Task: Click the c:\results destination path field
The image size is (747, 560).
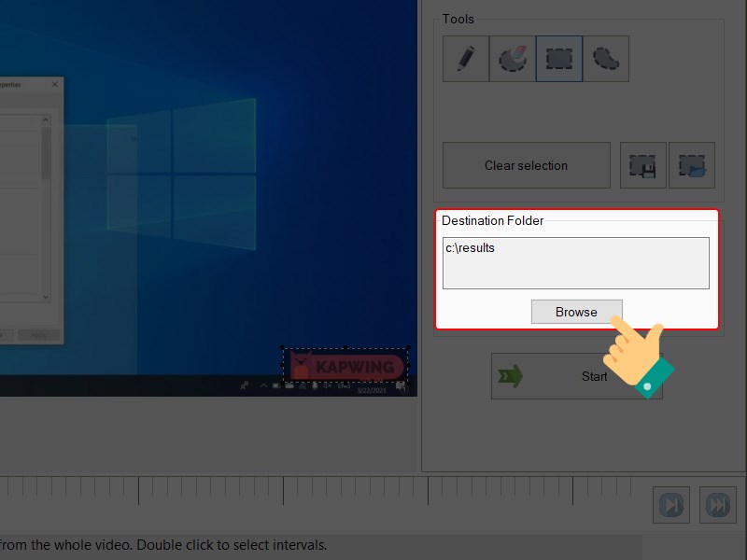Action: [x=576, y=262]
